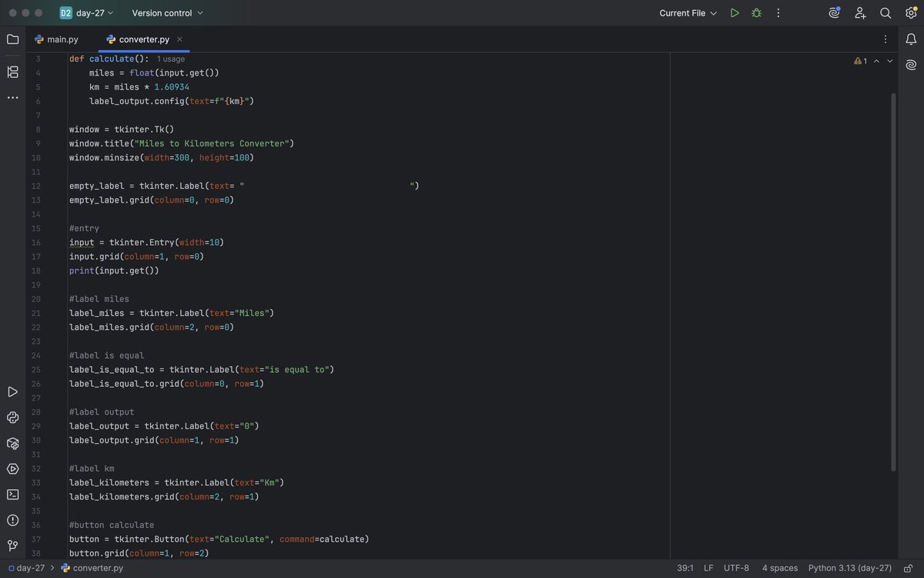Open the Structure tool window icon
Screen dimensions: 924x578
[12, 72]
